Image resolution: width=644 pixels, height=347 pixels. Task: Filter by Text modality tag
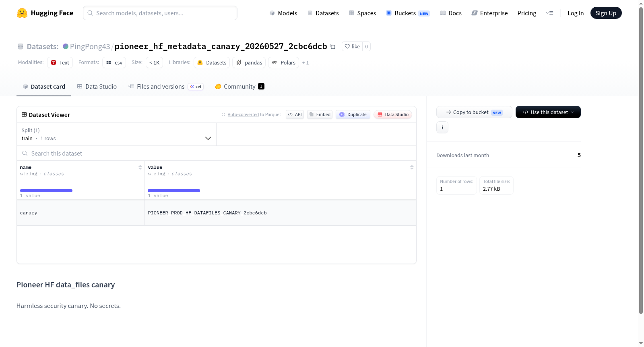point(60,62)
